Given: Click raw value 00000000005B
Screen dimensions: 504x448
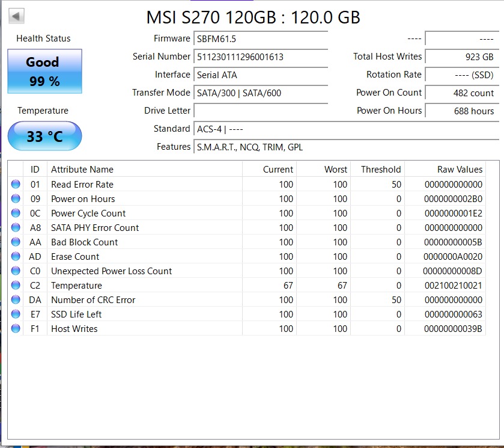Looking at the screenshot, I should pos(453,242).
